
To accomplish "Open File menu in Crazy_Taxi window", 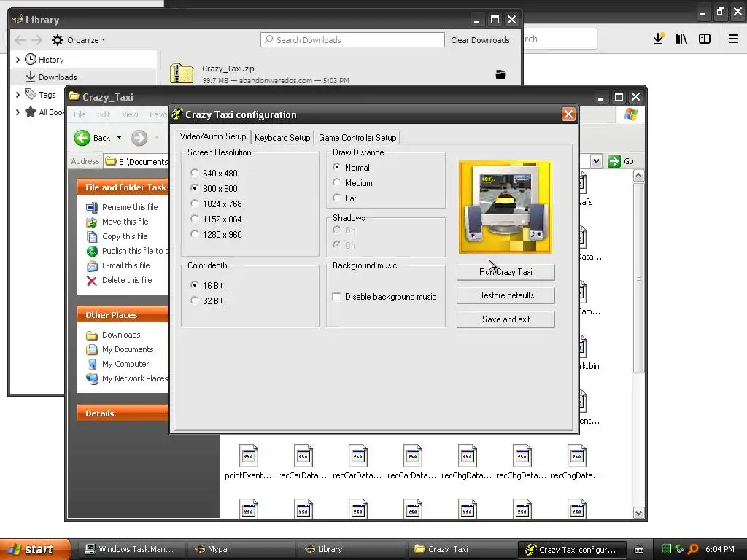I will 80,114.
